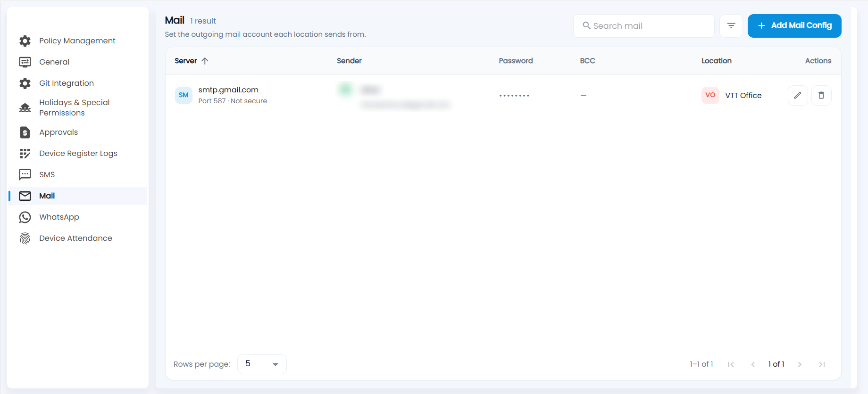
Task: Click the SMS chat bubble icon
Action: click(x=25, y=175)
